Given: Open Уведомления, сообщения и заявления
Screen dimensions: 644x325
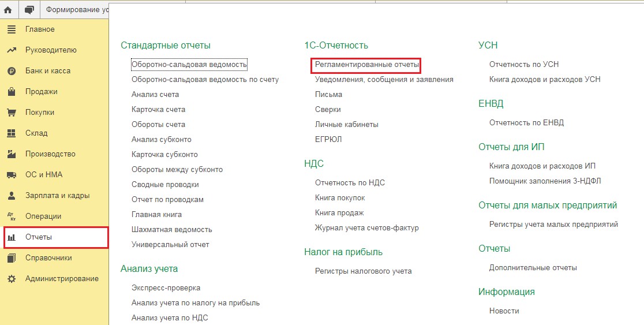Looking at the screenshot, I should [x=384, y=79].
